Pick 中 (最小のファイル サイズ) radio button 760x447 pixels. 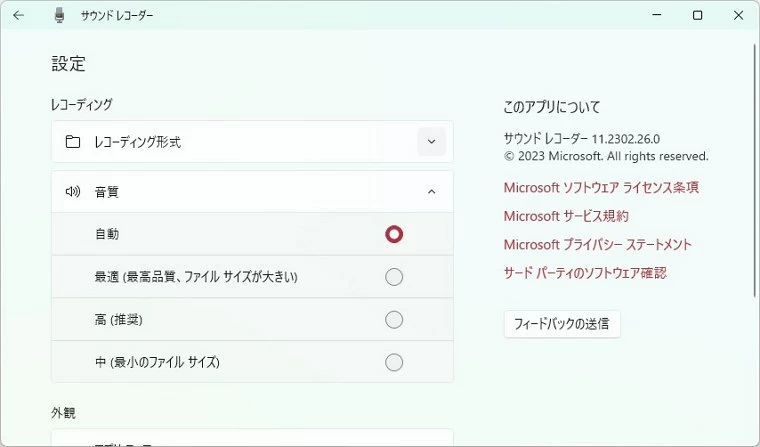[x=394, y=362]
